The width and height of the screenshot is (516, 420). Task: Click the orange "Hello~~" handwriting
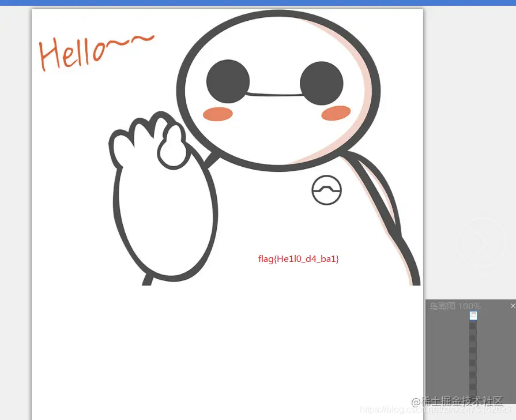point(95,52)
